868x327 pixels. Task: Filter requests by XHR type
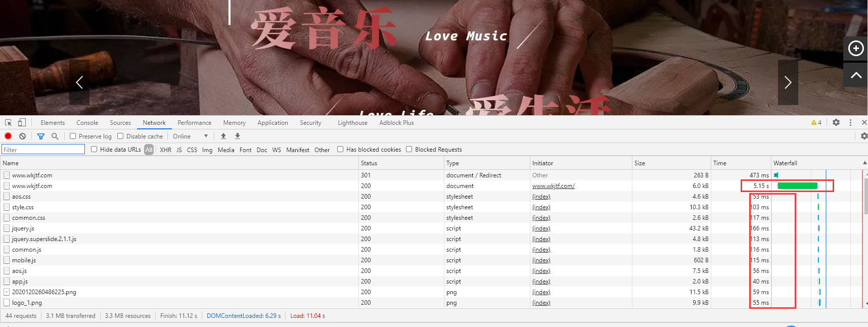coord(165,150)
